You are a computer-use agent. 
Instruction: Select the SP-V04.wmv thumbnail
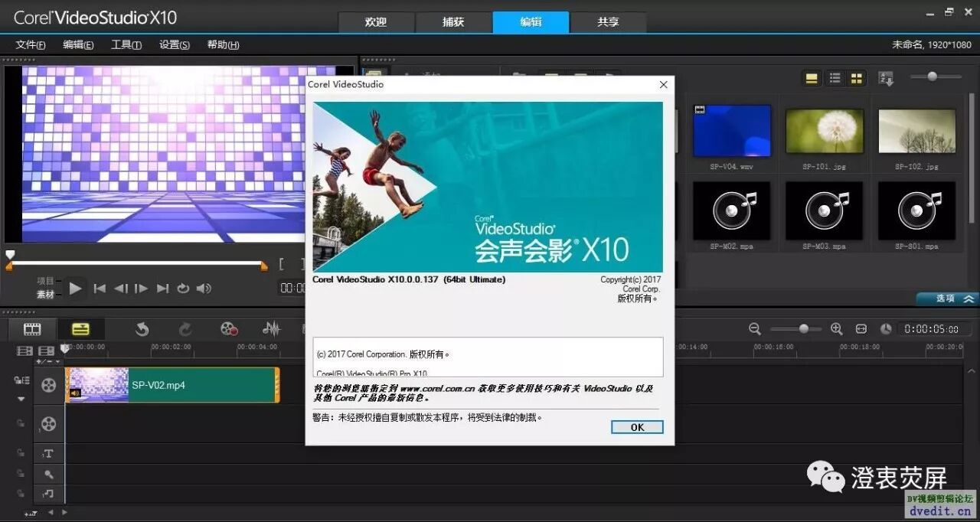(x=731, y=131)
